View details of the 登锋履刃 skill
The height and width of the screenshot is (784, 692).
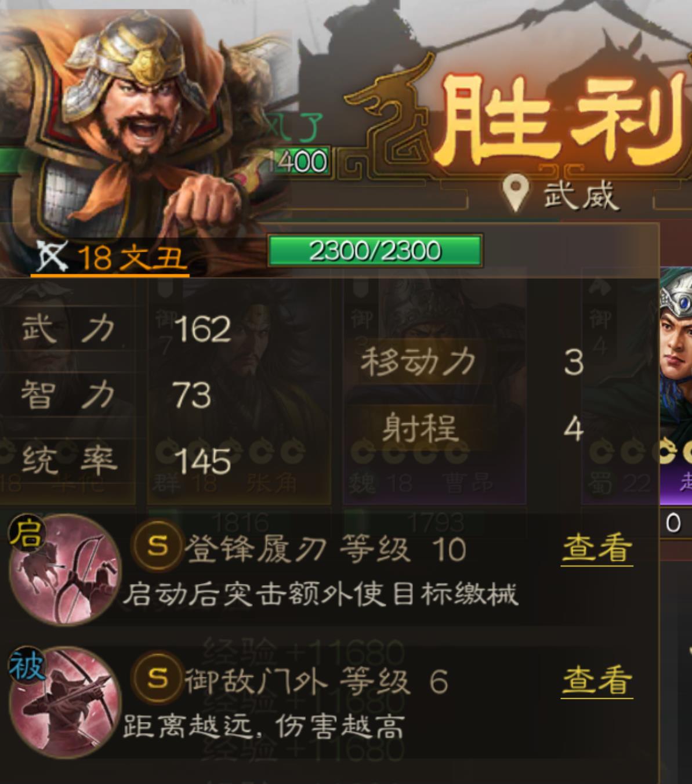coord(597,548)
